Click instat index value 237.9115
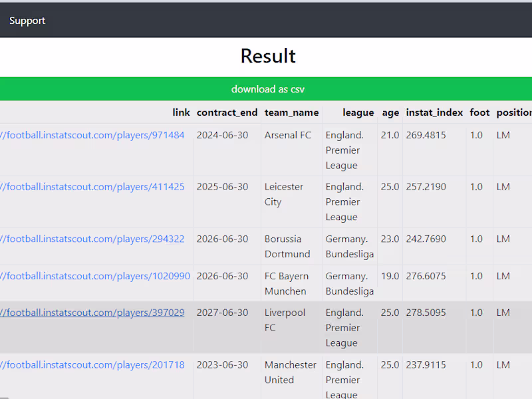Screen dimensions: 532x399 pyautogui.click(x=426, y=364)
